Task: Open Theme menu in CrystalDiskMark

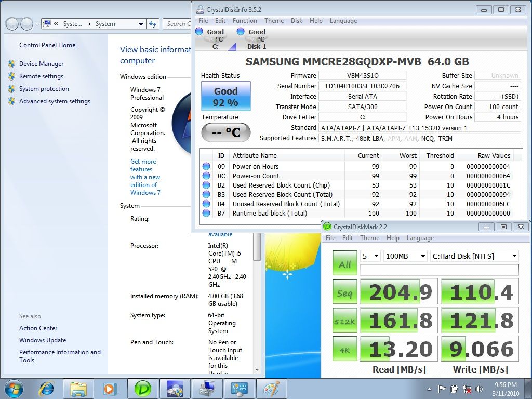Action: [369, 238]
